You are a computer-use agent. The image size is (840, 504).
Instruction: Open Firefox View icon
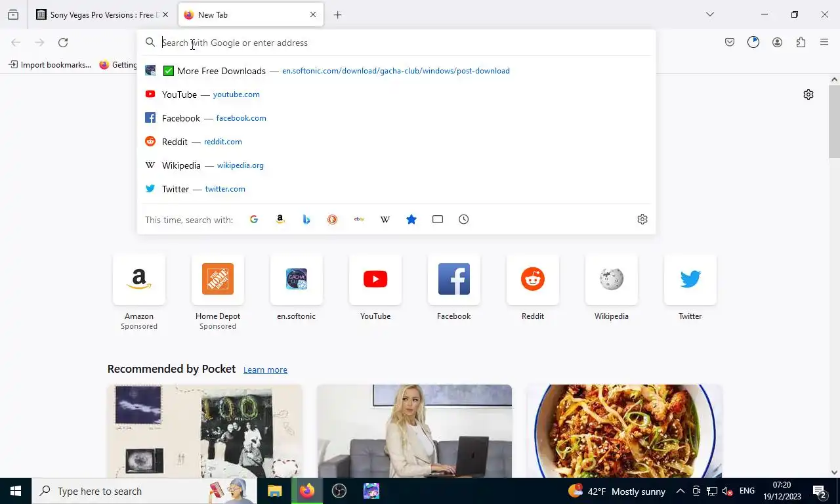click(13, 14)
